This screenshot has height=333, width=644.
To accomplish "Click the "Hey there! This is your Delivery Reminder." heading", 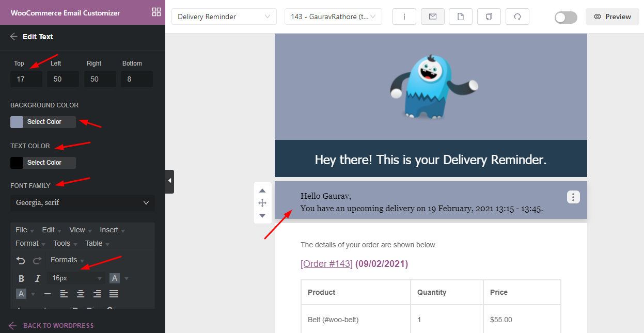I will 431,160.
